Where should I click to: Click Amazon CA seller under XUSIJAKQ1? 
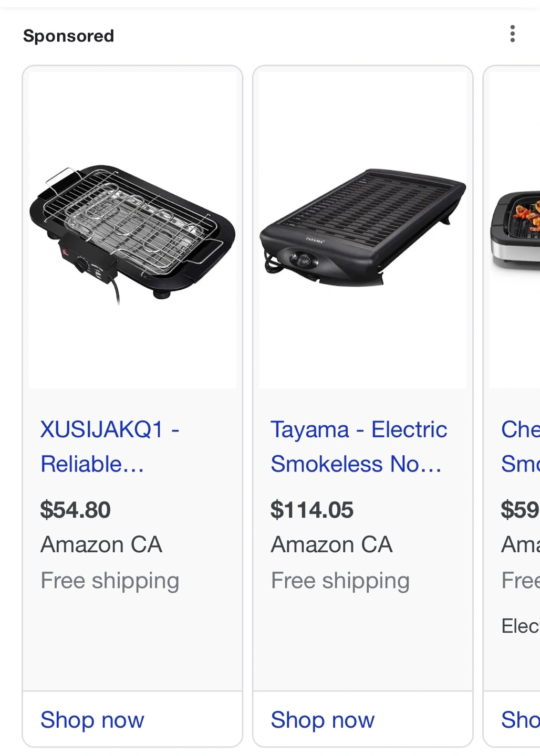tap(101, 545)
